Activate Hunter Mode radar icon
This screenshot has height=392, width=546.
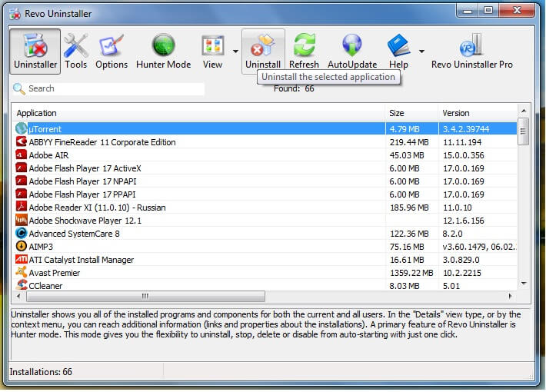(163, 51)
